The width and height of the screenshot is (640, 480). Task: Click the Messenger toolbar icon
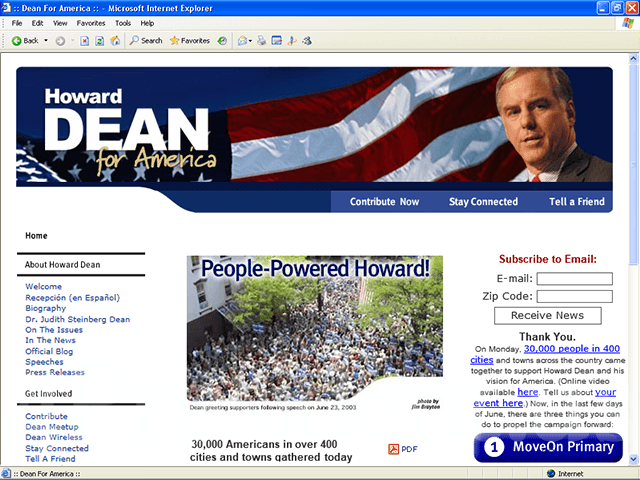coord(307,41)
